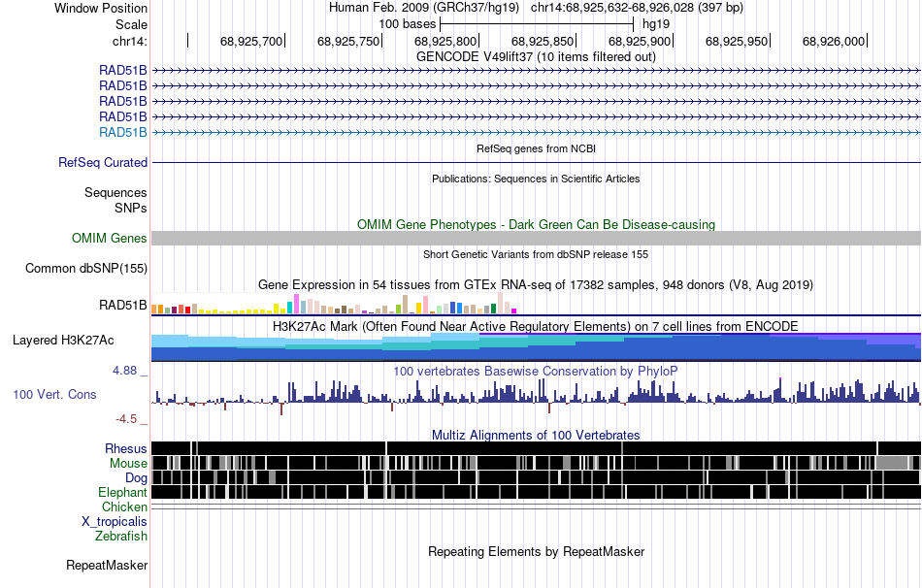Click the RefSeq Curated gene line
This screenshot has width=922, height=588.
[x=536, y=162]
